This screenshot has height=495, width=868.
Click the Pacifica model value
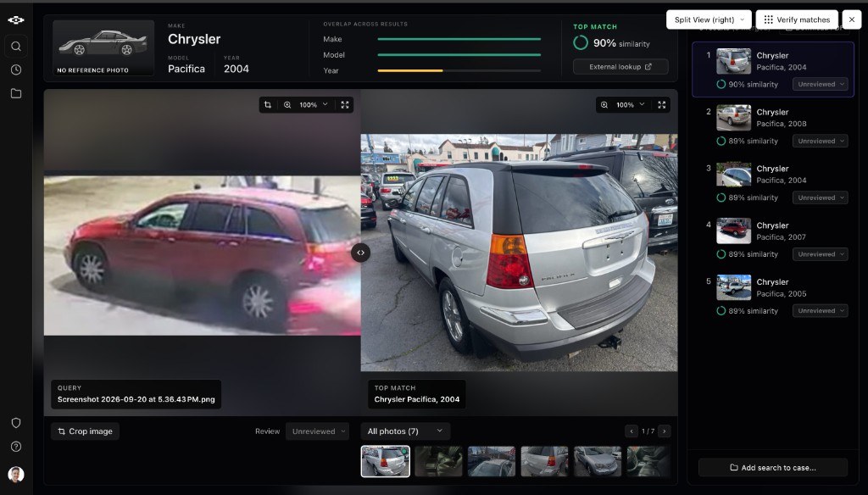pyautogui.click(x=186, y=69)
